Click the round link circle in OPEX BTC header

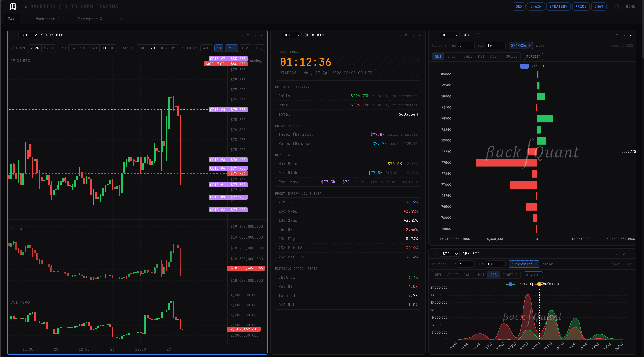(276, 35)
